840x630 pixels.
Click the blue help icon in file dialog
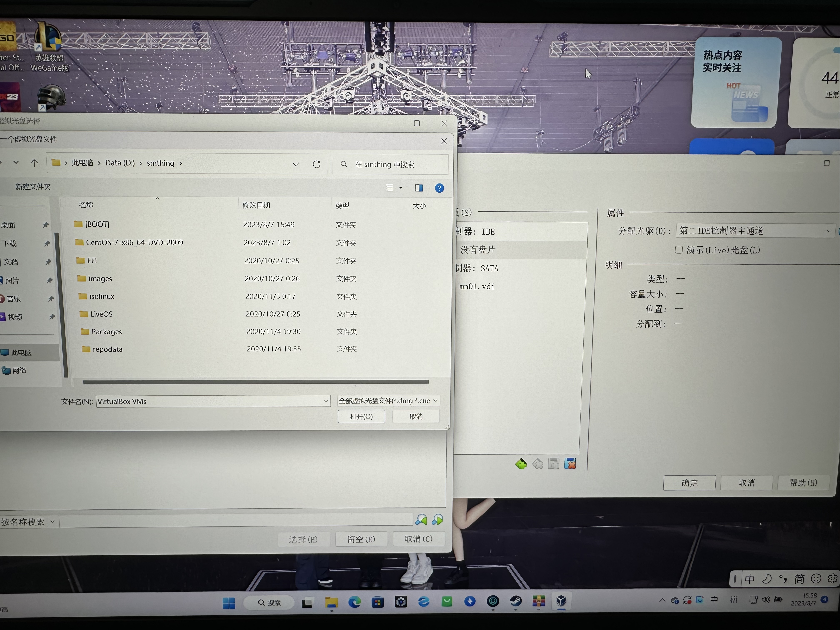click(439, 188)
